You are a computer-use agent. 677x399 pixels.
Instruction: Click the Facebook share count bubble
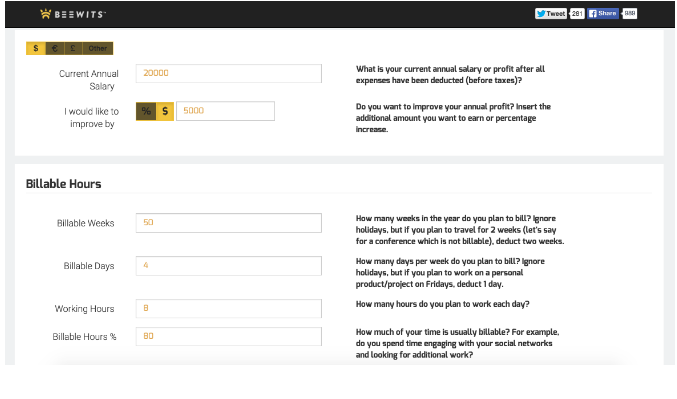[x=630, y=14]
